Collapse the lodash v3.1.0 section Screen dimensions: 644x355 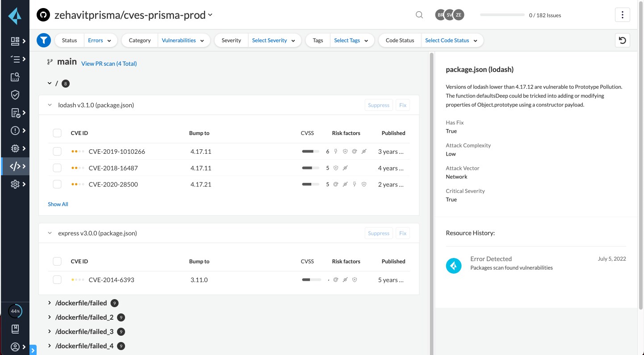50,105
